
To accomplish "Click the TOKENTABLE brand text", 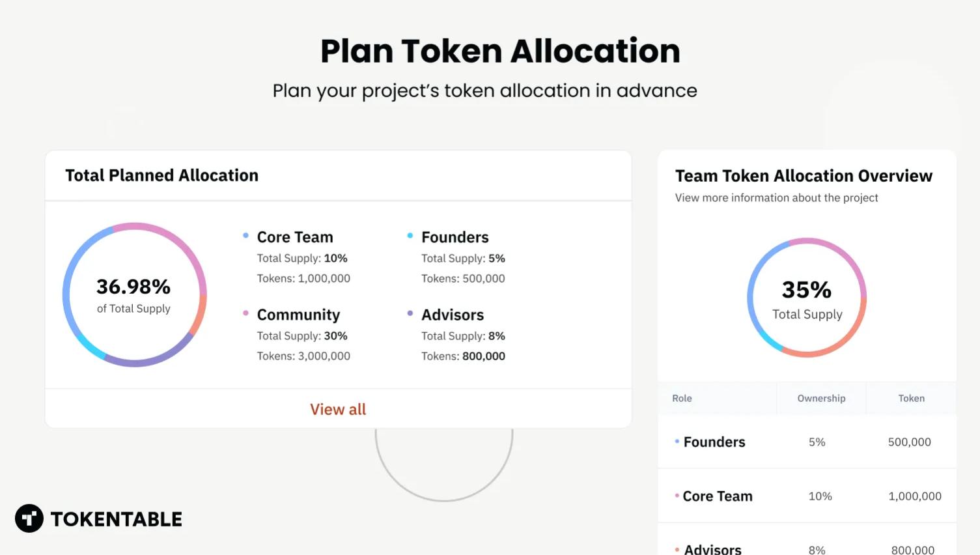I will [117, 519].
